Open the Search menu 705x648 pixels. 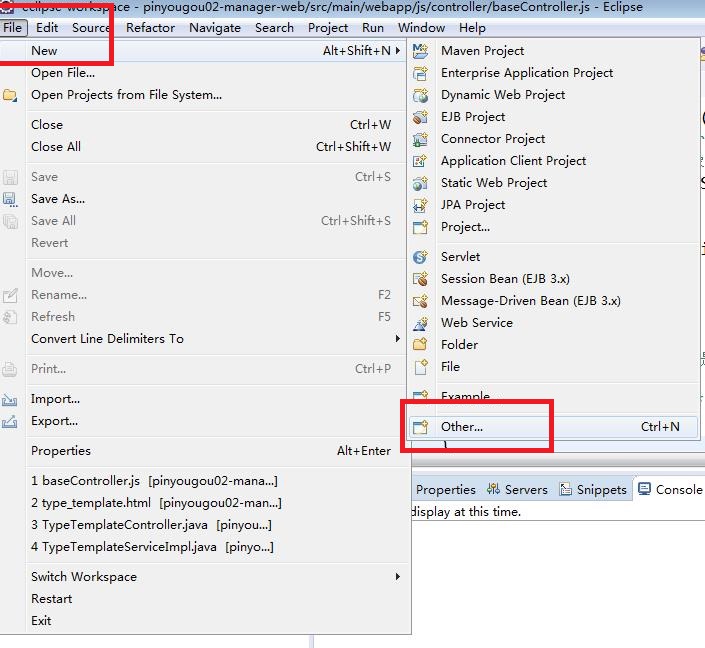274,28
